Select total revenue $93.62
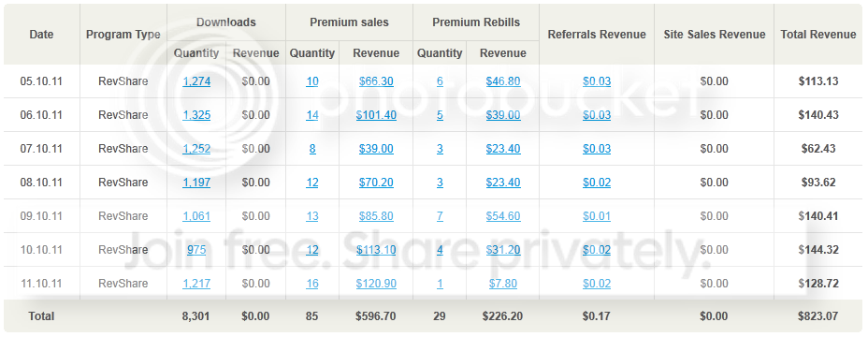 pos(818,183)
